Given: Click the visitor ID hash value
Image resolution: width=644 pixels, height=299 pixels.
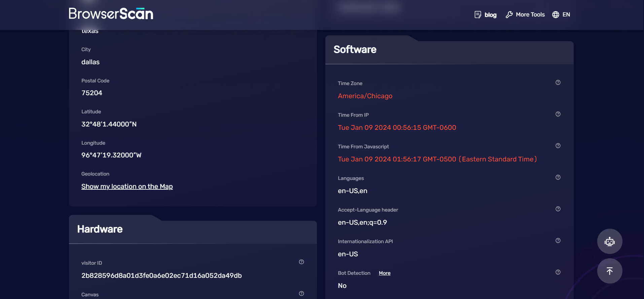Looking at the screenshot, I should [x=162, y=275].
